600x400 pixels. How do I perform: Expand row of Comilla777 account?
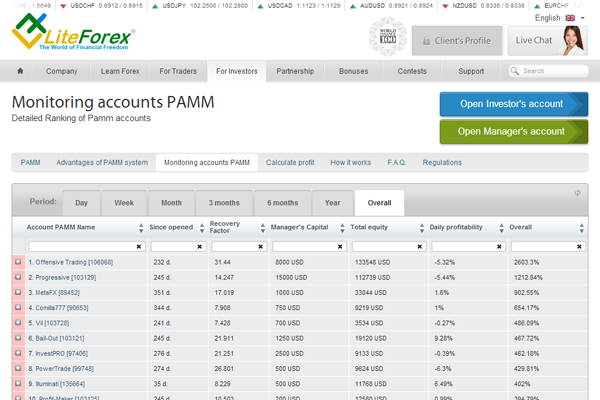(x=18, y=307)
